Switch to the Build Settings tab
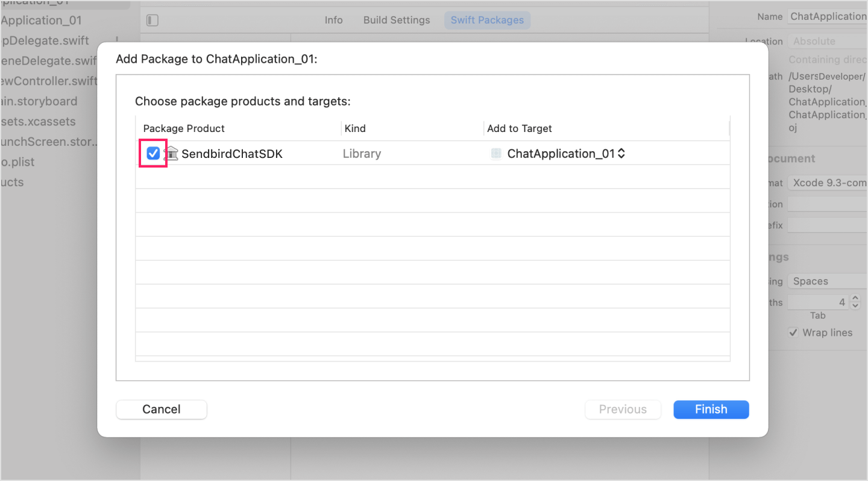The image size is (868, 481). (x=397, y=20)
